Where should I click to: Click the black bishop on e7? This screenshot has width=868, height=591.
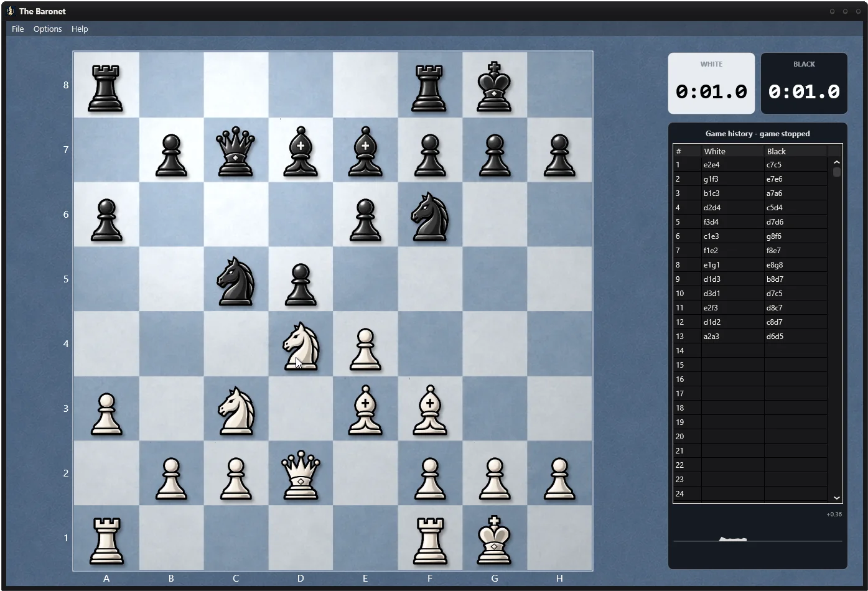click(365, 152)
